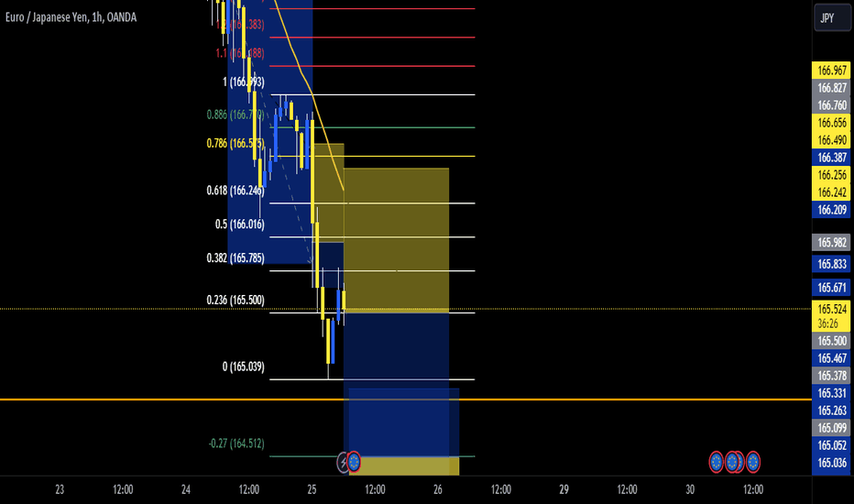Click the current price label 165.524
Screen dimensions: 854x504
coord(832,309)
